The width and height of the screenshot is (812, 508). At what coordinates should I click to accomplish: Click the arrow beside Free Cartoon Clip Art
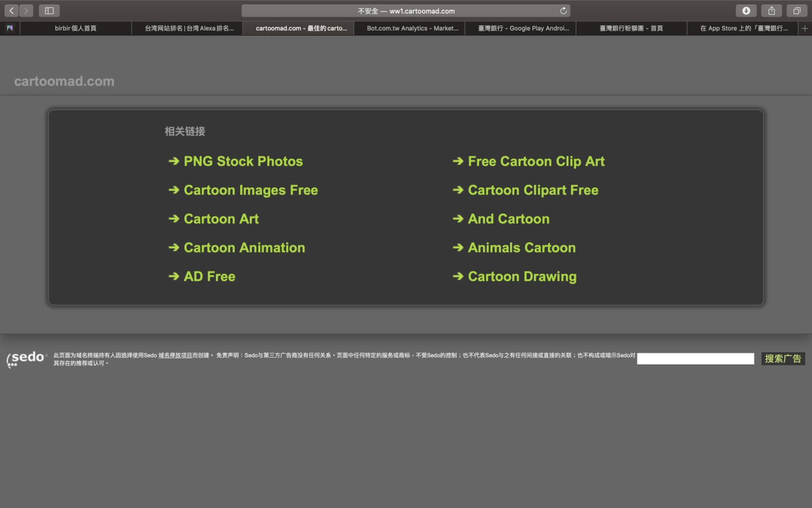click(x=458, y=161)
